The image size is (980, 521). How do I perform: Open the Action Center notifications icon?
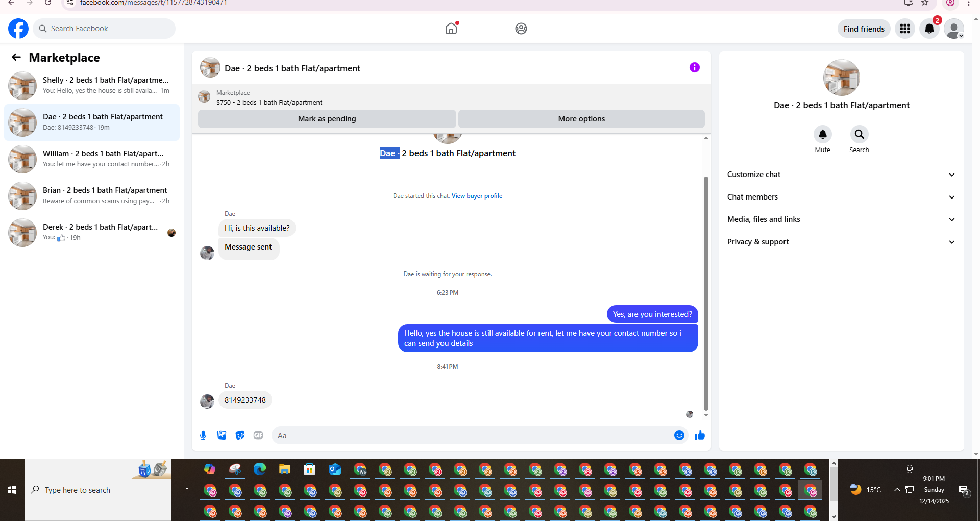964,490
